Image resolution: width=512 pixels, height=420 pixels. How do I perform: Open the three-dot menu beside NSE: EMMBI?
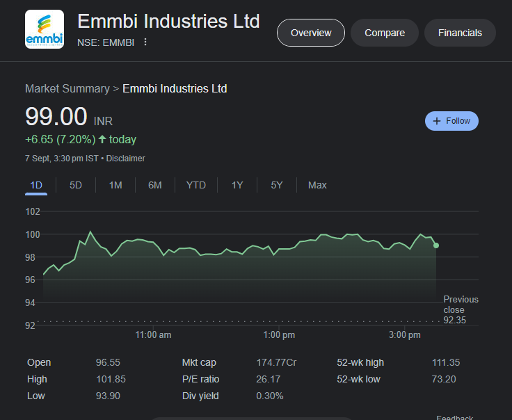tap(145, 42)
